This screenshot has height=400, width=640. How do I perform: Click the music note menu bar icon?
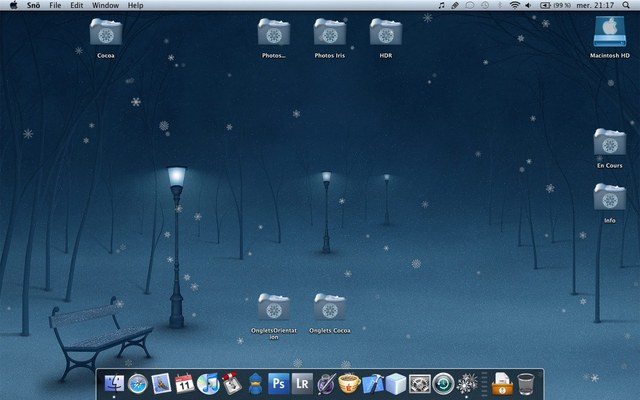click(441, 5)
